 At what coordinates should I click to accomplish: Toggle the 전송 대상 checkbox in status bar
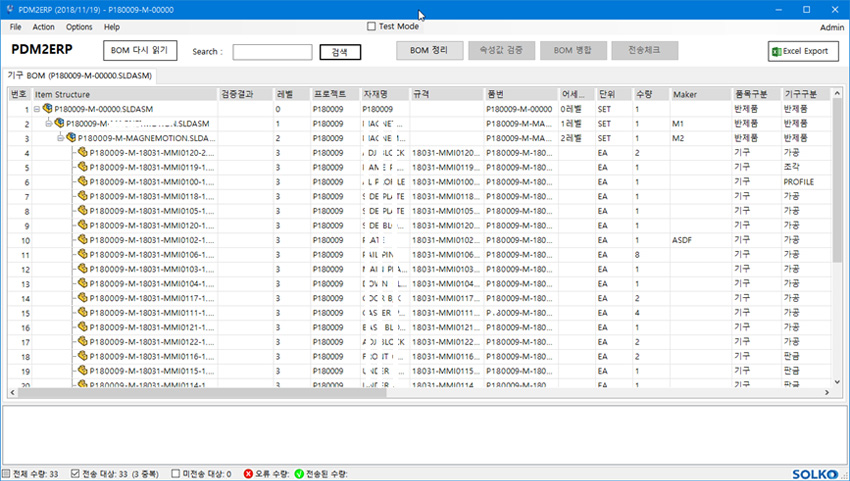pos(76,474)
